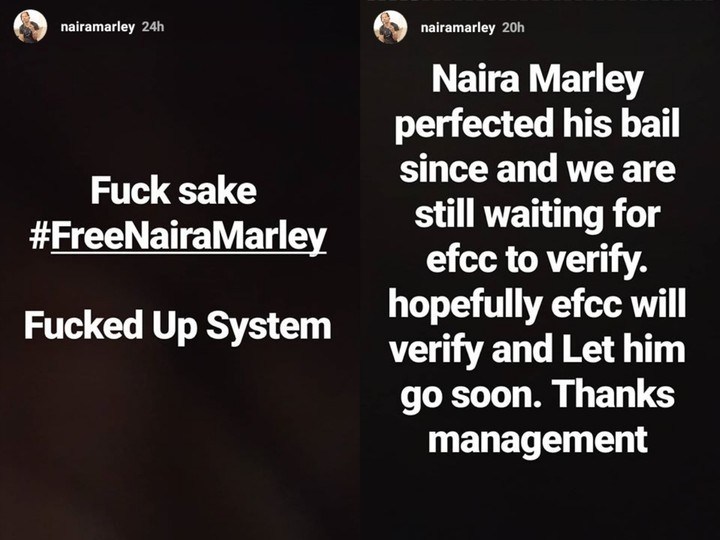The image size is (720, 540).
Task: Open the profile avatar on the 20h story
Action: [x=390, y=27]
